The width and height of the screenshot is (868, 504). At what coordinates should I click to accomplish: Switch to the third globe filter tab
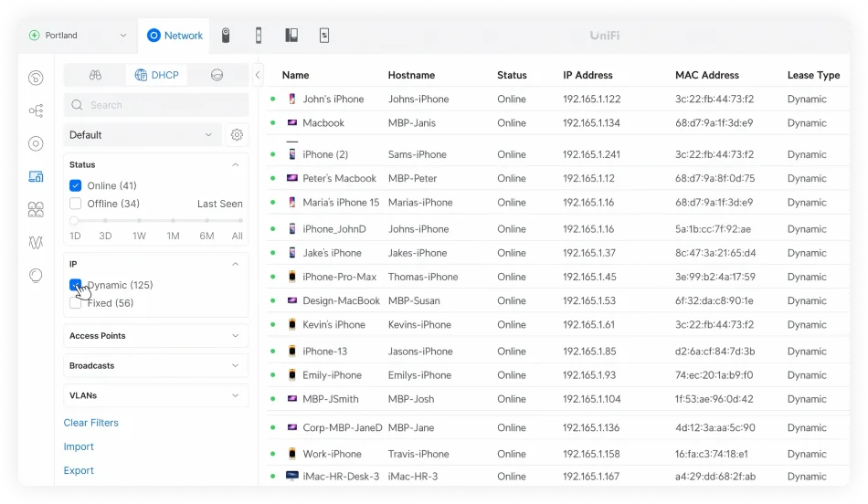pyautogui.click(x=217, y=75)
